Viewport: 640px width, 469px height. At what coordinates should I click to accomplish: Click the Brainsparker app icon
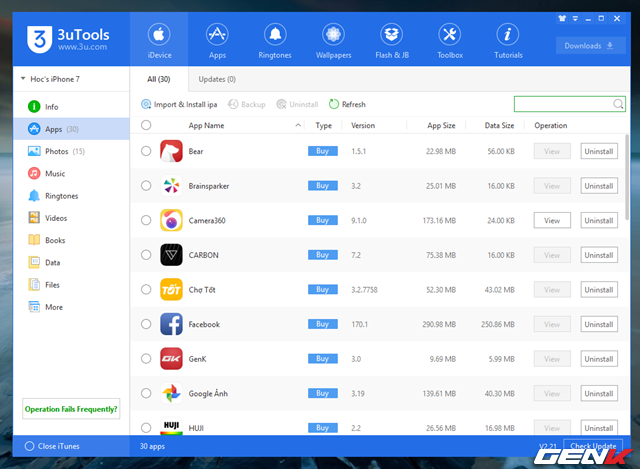pos(171,186)
